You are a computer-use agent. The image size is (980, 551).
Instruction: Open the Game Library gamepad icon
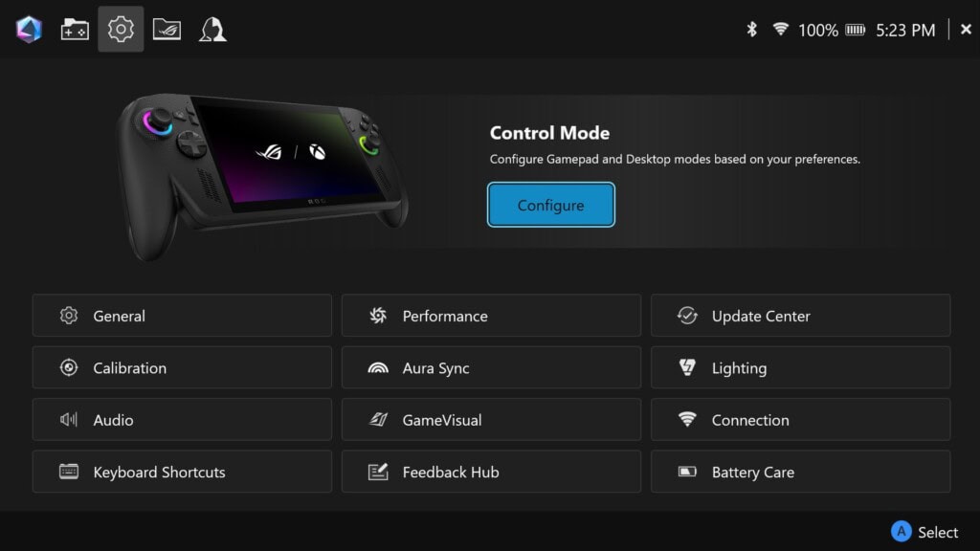75,30
